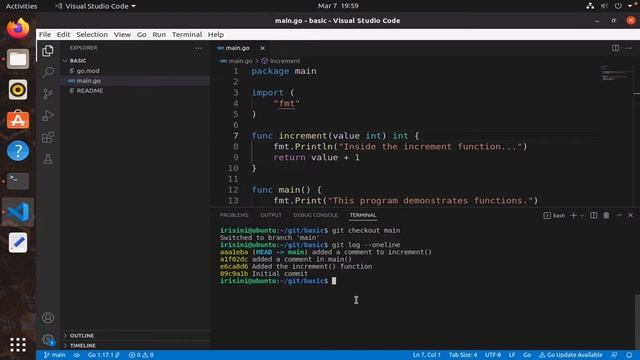Show Applications grid in dock
The height and width of the screenshot is (360, 640).
click(18, 344)
